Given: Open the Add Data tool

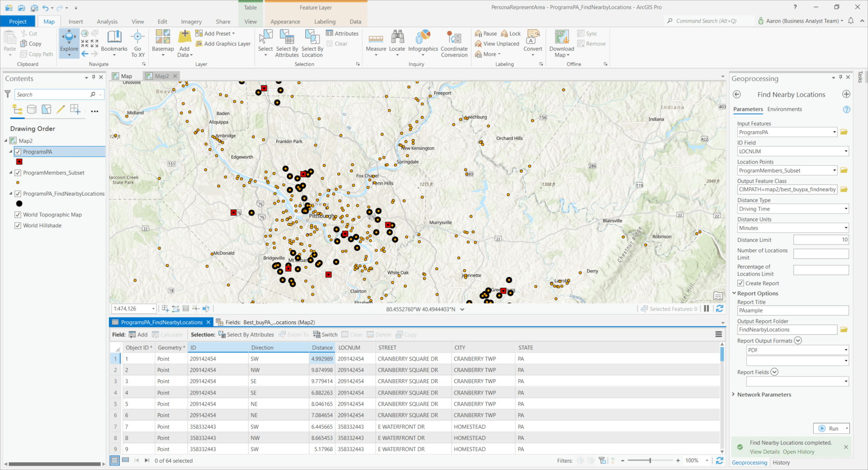Looking at the screenshot, I should pos(184,43).
